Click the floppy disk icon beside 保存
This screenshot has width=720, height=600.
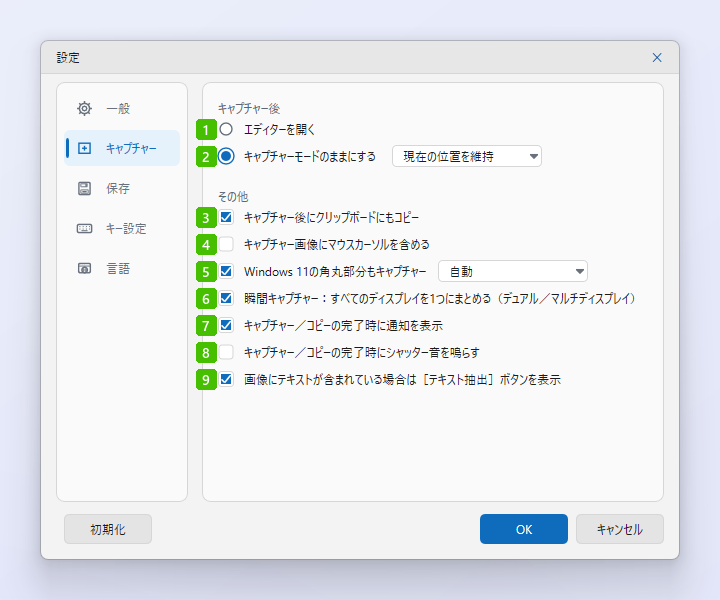(x=84, y=189)
